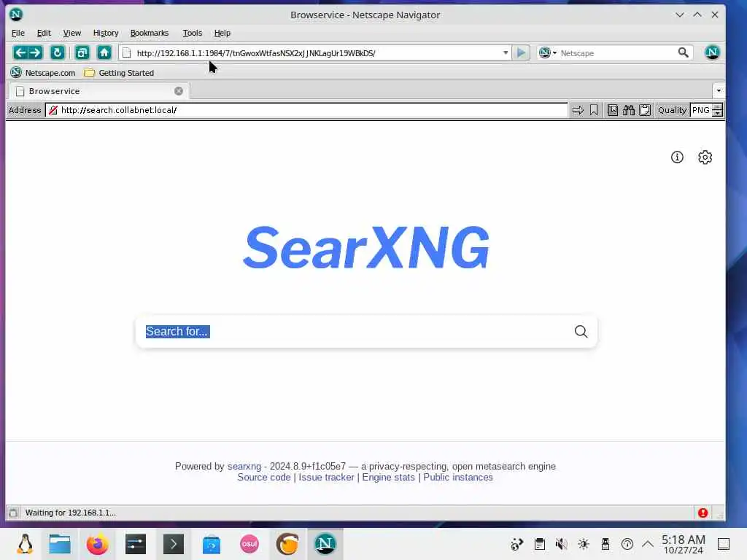
Task: Click the status bar page icon
Action: tap(13, 513)
